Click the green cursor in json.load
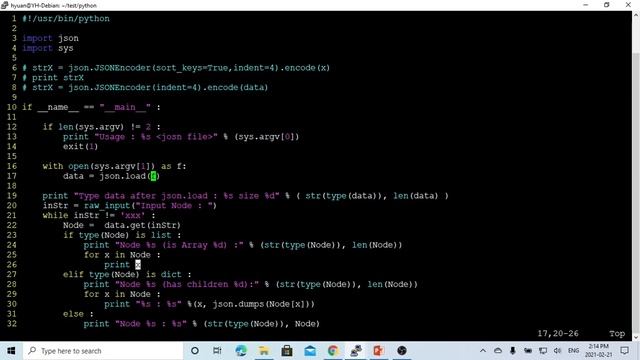640x360 pixels. (x=153, y=176)
